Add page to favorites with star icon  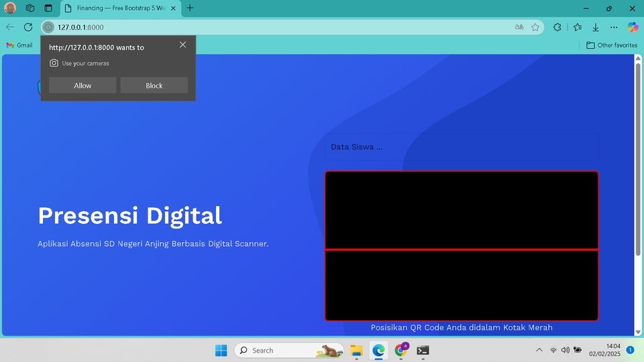tap(535, 27)
